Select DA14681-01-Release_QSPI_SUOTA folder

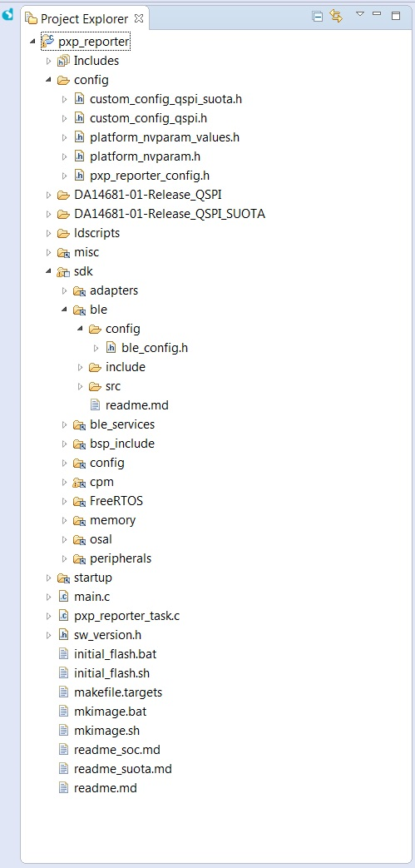click(170, 214)
